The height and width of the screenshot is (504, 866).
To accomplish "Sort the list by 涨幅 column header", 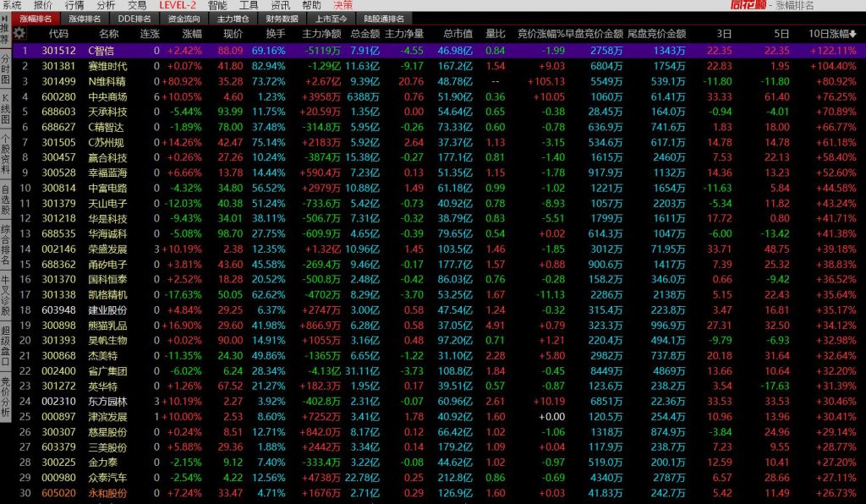I will tap(192, 34).
